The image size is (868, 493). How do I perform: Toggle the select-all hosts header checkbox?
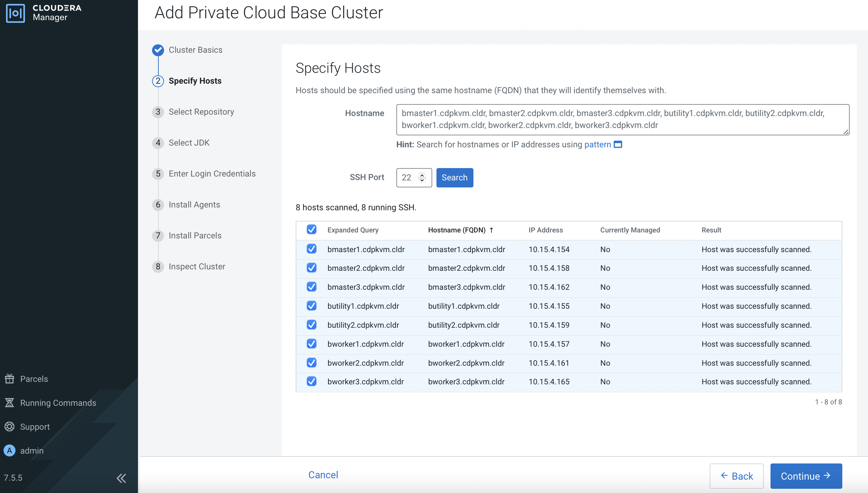(312, 230)
